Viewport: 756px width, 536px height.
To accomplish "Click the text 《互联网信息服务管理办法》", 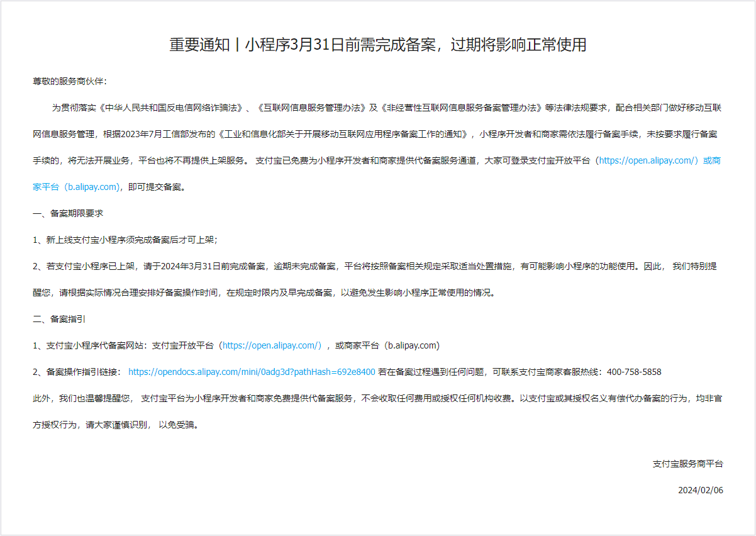I will pos(312,108).
